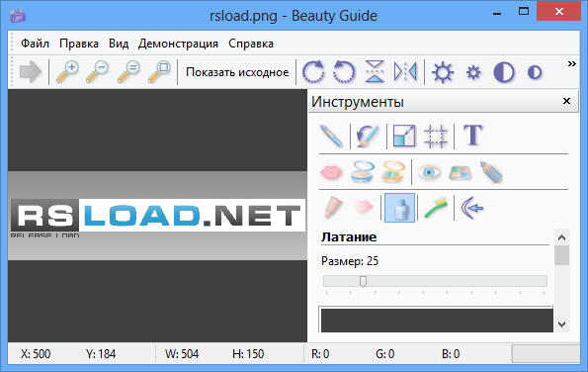This screenshot has height=372, width=588.
Task: Select the highlighted bottle patching tool
Action: coord(400,208)
